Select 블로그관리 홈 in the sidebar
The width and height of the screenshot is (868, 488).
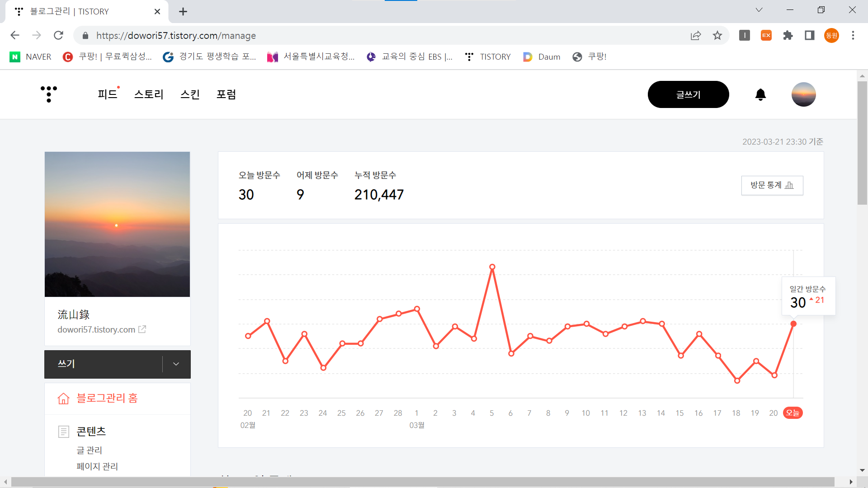coord(107,398)
